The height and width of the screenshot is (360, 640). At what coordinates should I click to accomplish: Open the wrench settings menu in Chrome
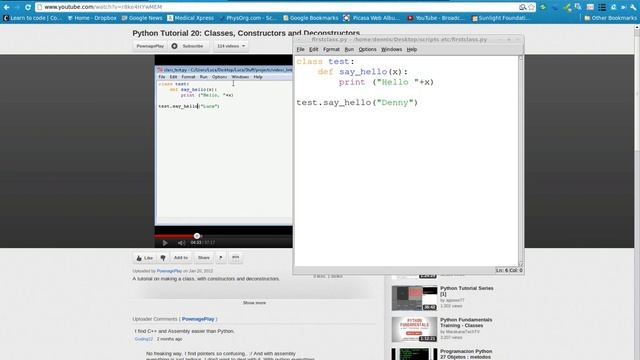(633, 7)
